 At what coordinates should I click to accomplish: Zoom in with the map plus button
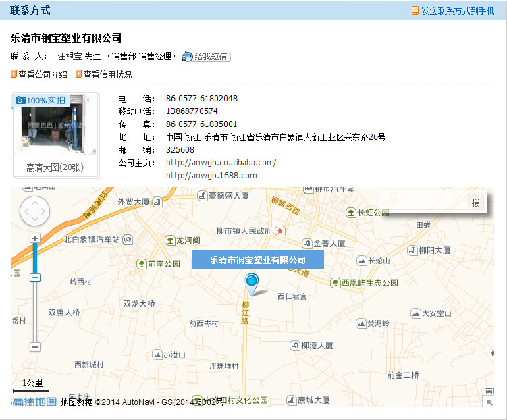tap(35, 238)
